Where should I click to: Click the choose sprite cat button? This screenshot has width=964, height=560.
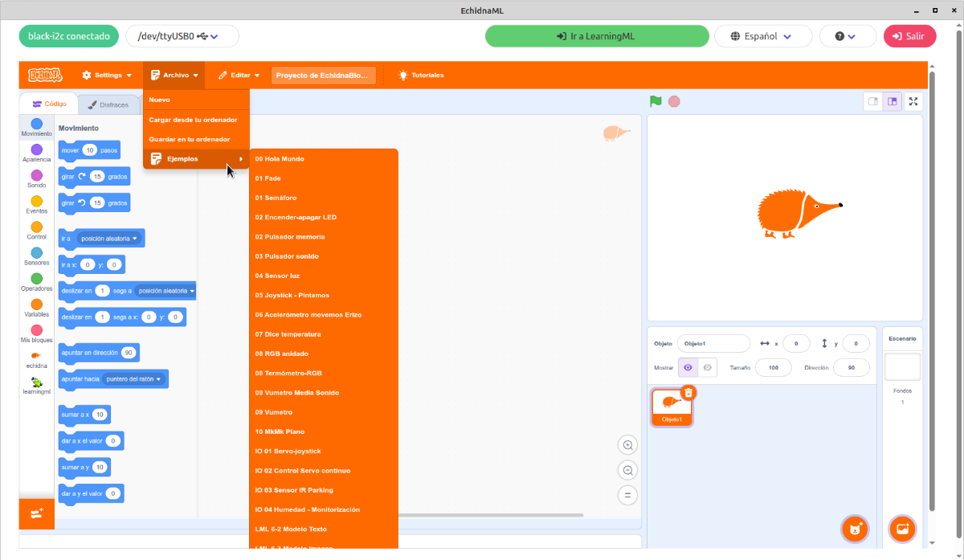click(x=855, y=529)
